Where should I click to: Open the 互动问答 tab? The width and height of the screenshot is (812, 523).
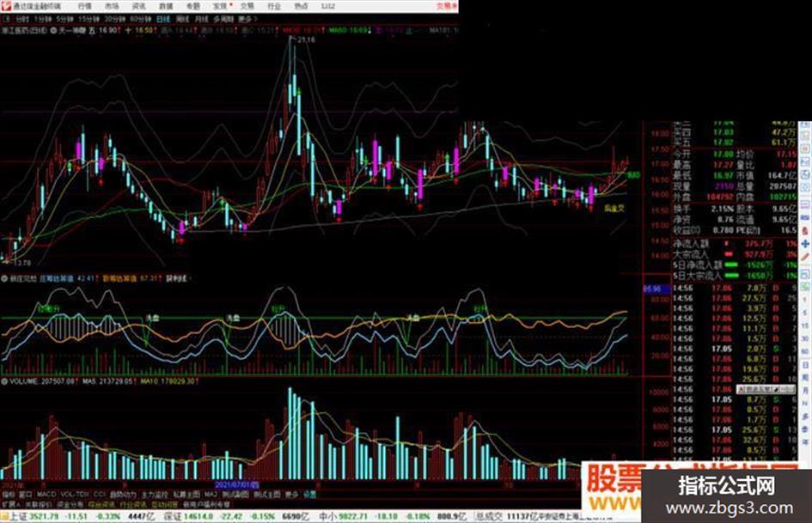tap(164, 504)
